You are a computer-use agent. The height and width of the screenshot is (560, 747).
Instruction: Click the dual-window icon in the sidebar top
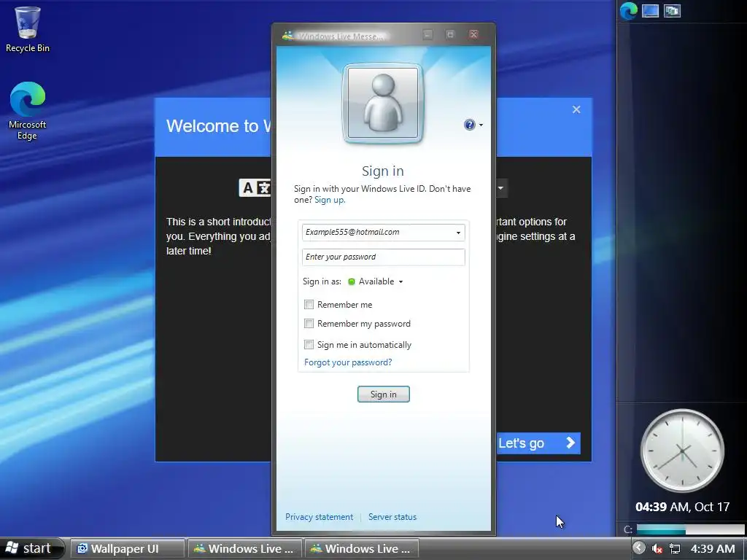click(672, 10)
